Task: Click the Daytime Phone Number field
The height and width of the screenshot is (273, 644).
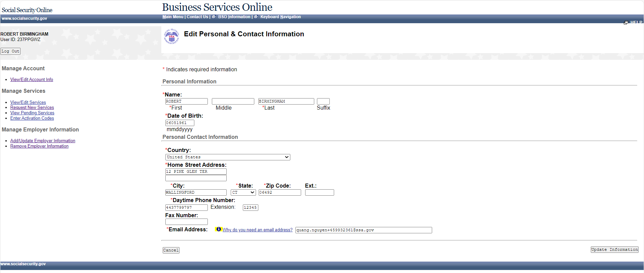Action: coord(186,207)
